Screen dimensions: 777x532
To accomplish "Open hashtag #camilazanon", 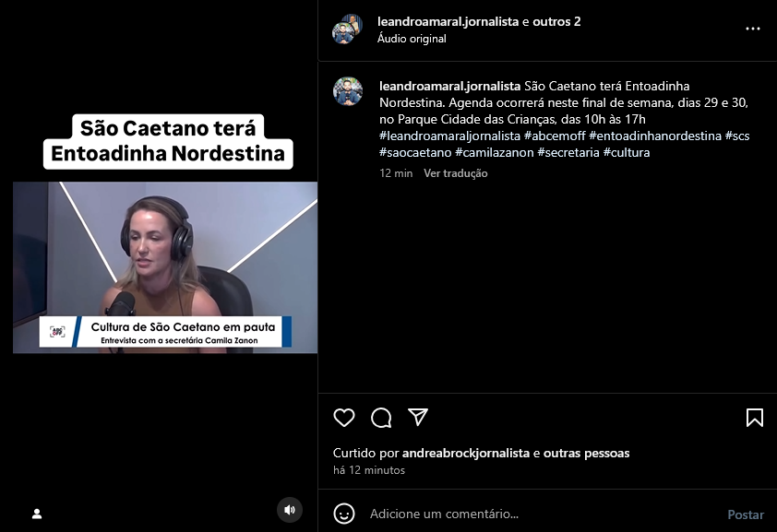I will (494, 152).
